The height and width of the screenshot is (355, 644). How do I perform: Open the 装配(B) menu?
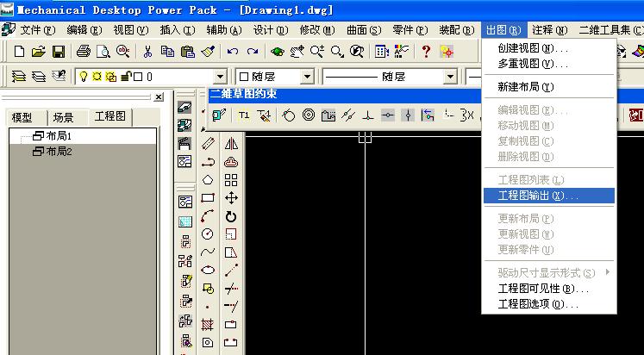pyautogui.click(x=457, y=30)
